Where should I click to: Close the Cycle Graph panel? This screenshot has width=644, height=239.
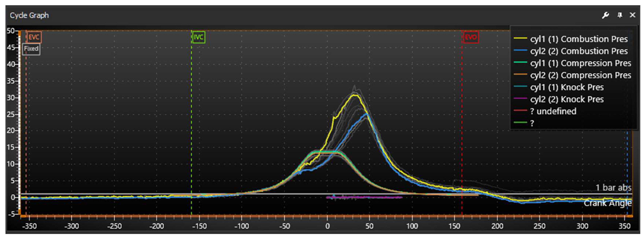click(632, 15)
